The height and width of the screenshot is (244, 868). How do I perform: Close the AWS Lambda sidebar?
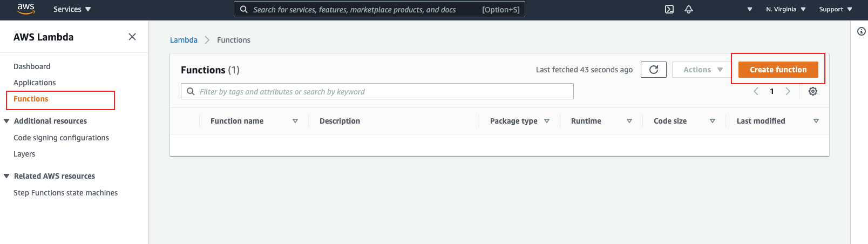tap(132, 37)
